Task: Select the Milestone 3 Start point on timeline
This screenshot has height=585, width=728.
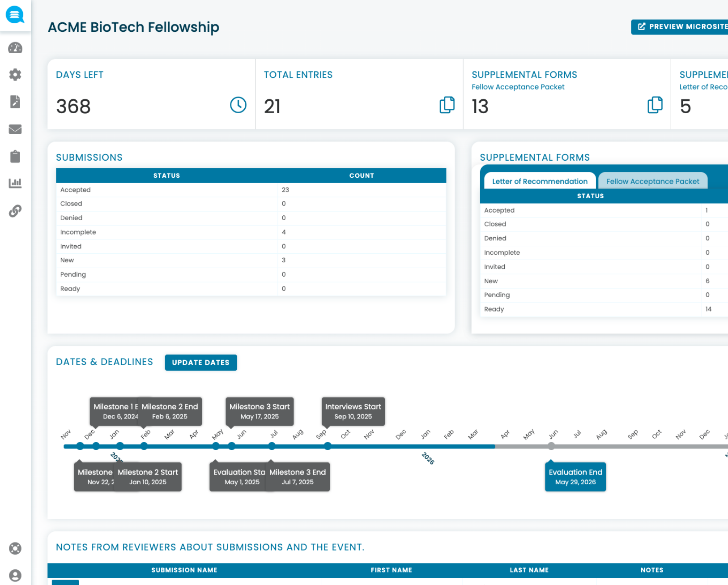Action: [260, 411]
